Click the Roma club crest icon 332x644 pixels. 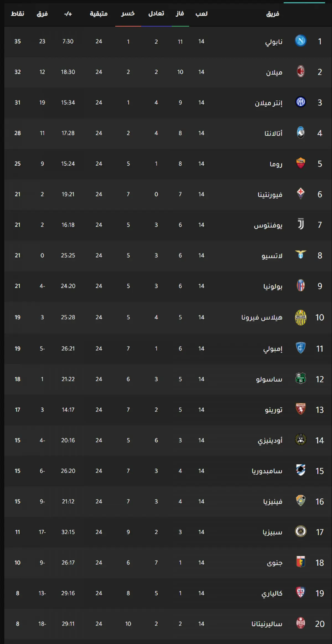pos(300,163)
